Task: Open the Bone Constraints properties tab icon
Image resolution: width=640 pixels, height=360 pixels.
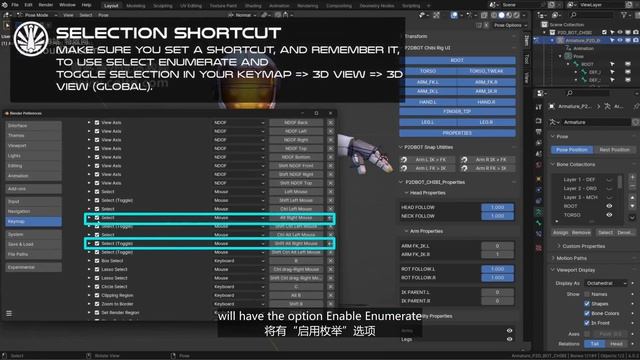Action: 539,234
